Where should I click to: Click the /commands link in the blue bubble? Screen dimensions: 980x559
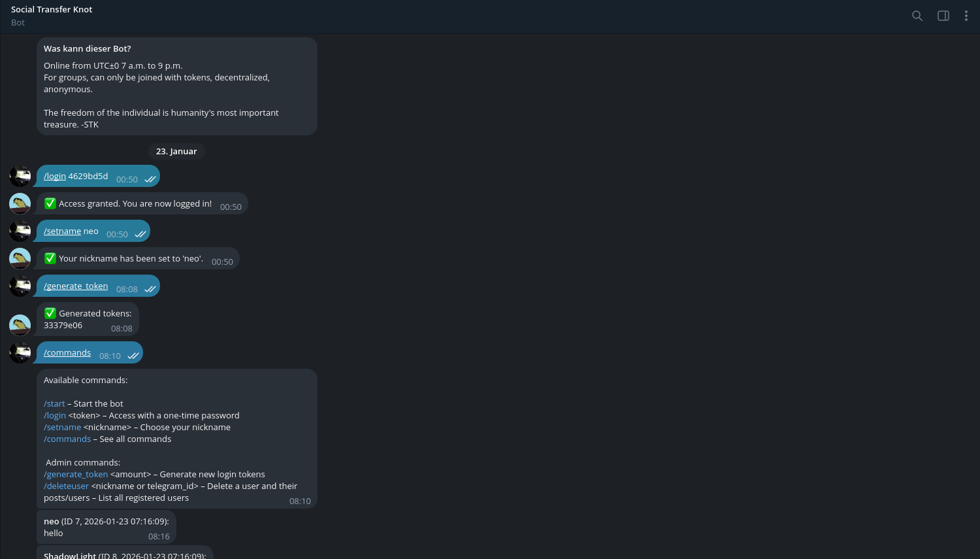67,352
